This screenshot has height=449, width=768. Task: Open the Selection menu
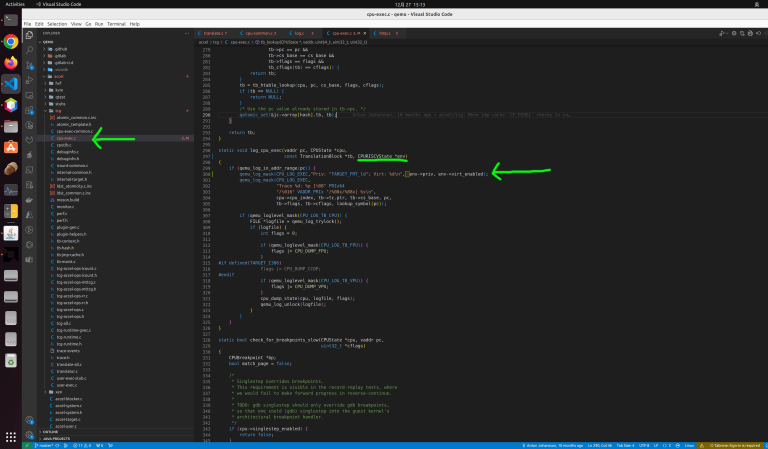coord(57,24)
